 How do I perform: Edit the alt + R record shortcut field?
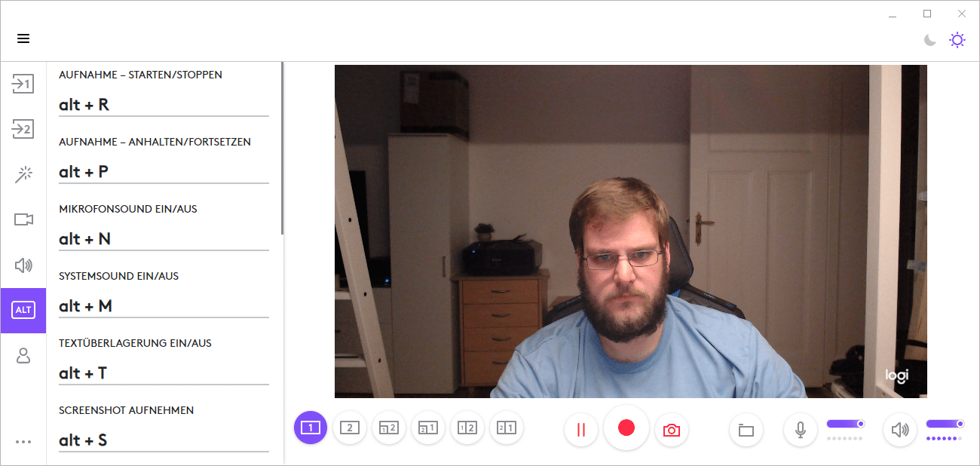pos(164,105)
